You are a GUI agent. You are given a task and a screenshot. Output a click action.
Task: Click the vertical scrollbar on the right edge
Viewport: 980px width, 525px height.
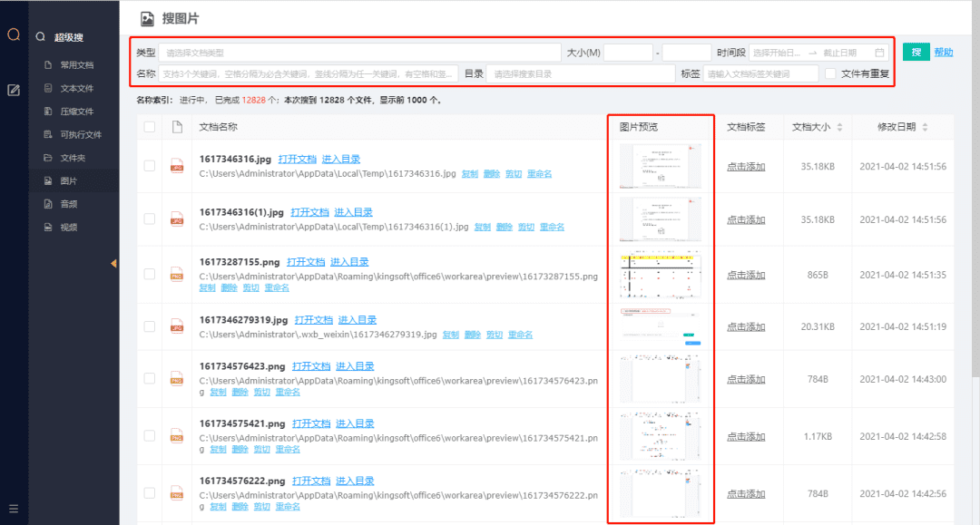pyautogui.click(x=975, y=189)
